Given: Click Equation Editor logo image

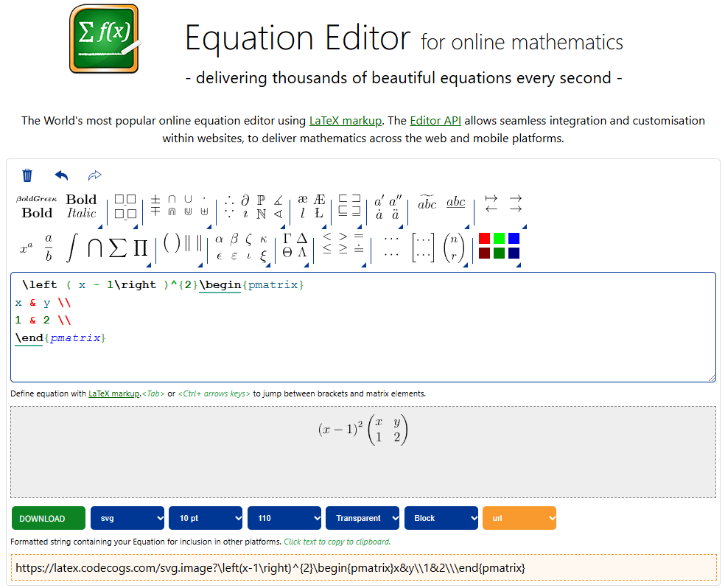Looking at the screenshot, I should 105,39.
